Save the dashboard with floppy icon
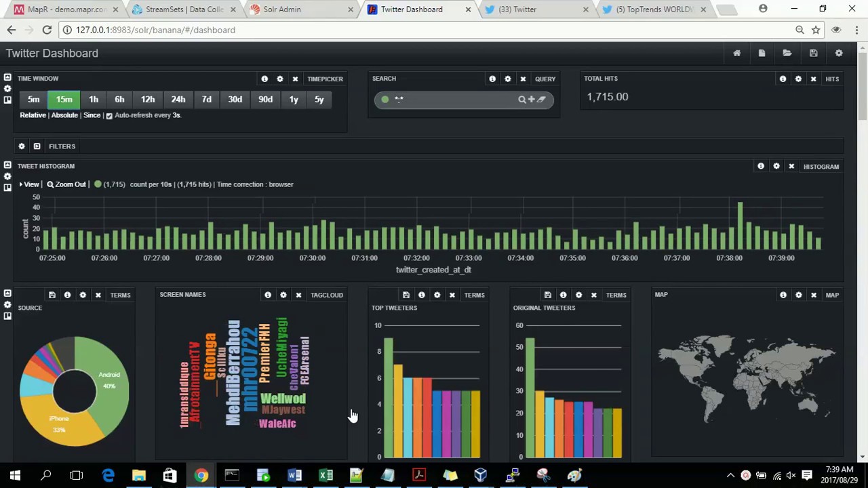The height and width of the screenshot is (488, 868). pyautogui.click(x=813, y=54)
